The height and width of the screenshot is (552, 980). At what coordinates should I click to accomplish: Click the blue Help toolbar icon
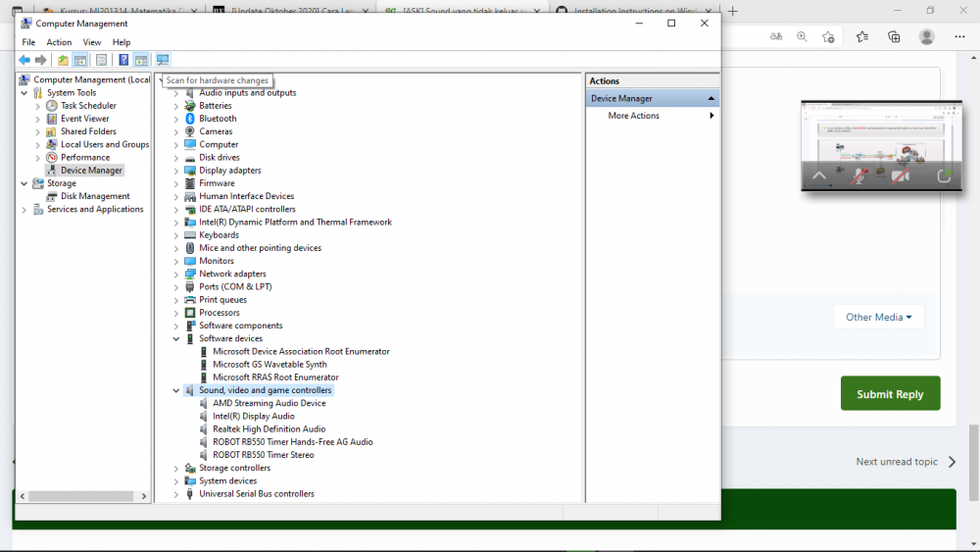(x=123, y=60)
